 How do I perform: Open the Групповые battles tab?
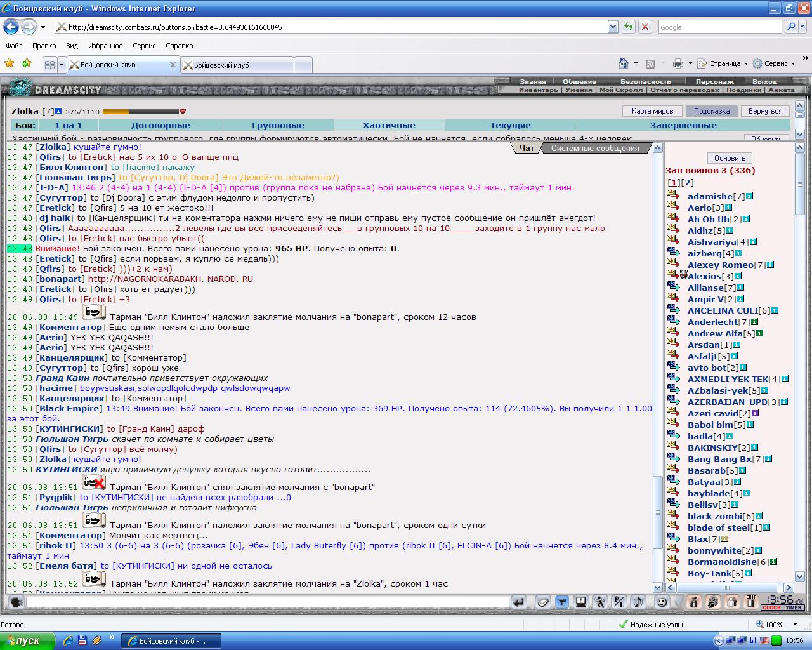(x=278, y=125)
